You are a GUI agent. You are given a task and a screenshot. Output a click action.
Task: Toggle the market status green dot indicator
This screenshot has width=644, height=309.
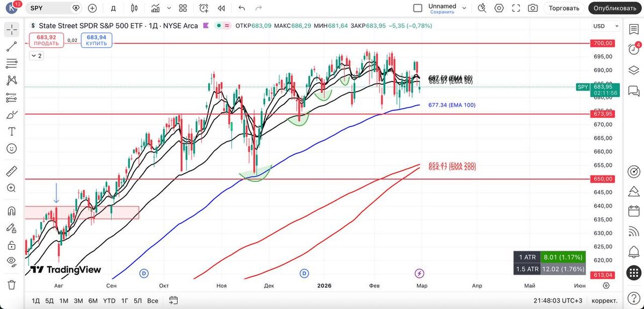(x=218, y=26)
